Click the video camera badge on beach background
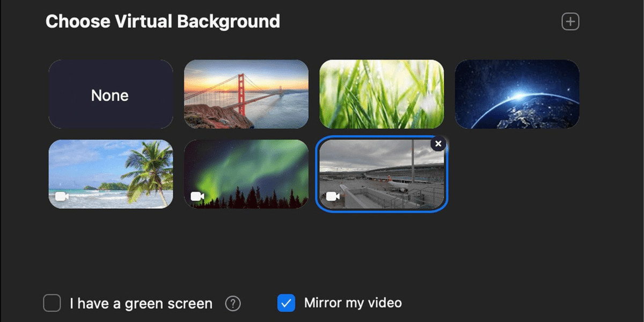The width and height of the screenshot is (644, 322). 62,196
